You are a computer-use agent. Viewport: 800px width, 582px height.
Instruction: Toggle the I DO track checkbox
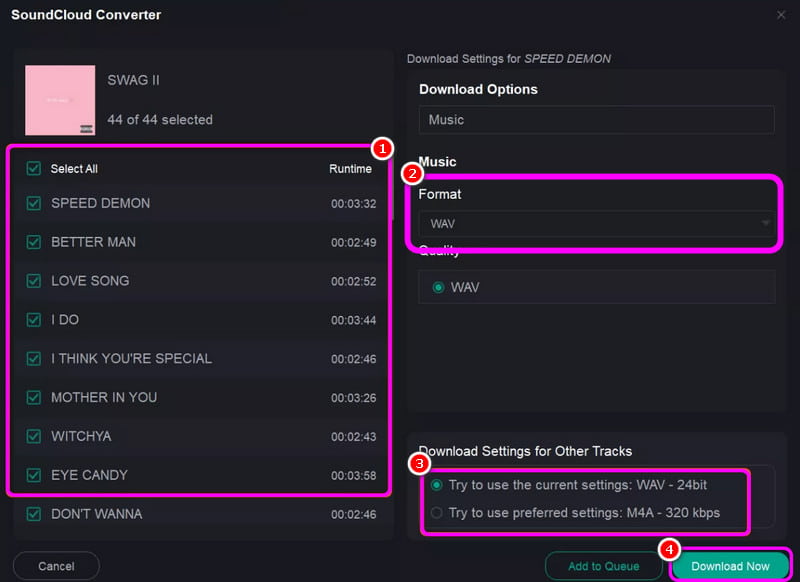[x=34, y=320]
